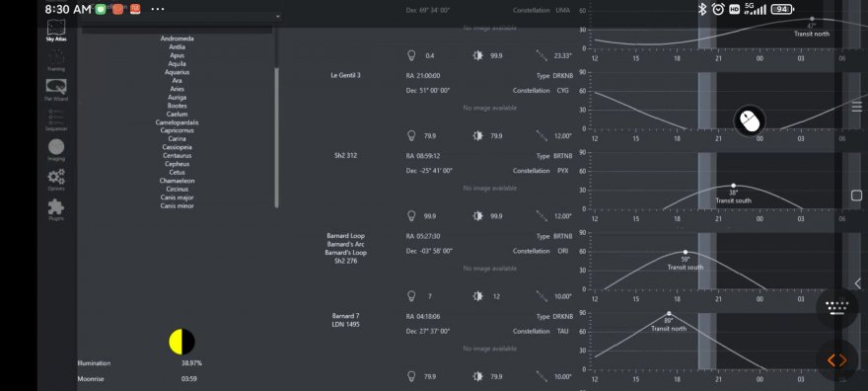Click Sh2 312 transit south marker
Screen dimensions: 868x391
pyautogui.click(x=734, y=186)
